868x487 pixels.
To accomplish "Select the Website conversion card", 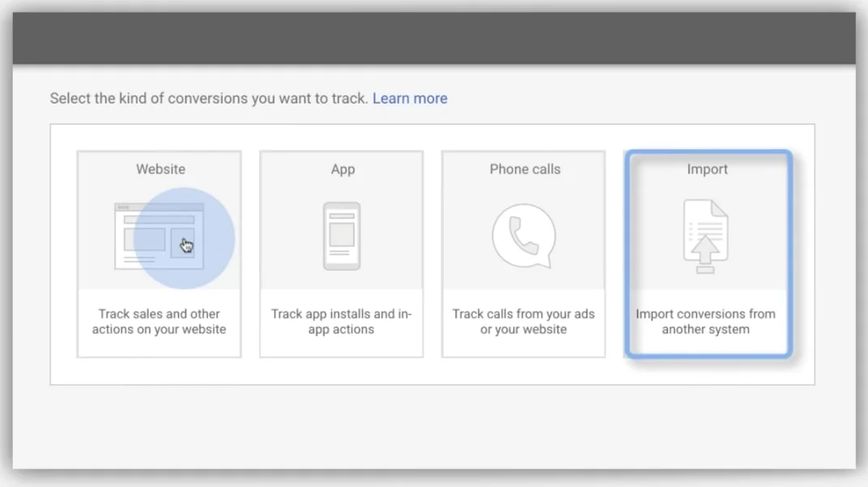I will pos(159,253).
